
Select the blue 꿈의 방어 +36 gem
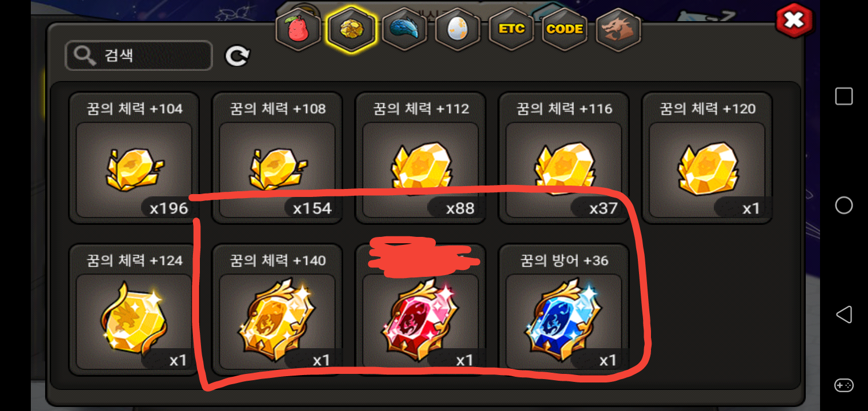[x=564, y=310]
